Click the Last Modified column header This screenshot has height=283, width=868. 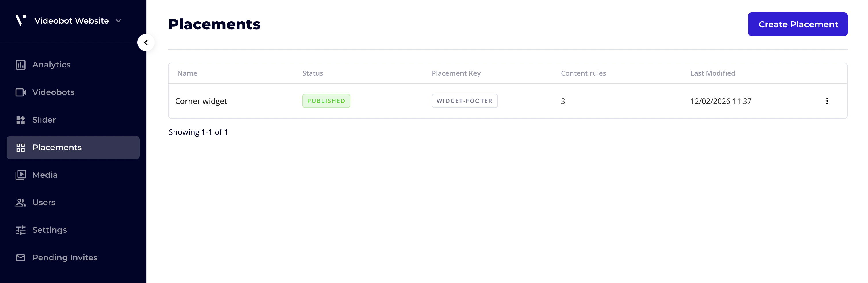[712, 73]
